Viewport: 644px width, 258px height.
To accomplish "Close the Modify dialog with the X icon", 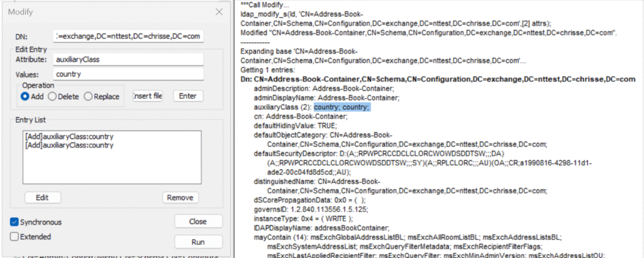I will (219, 12).
